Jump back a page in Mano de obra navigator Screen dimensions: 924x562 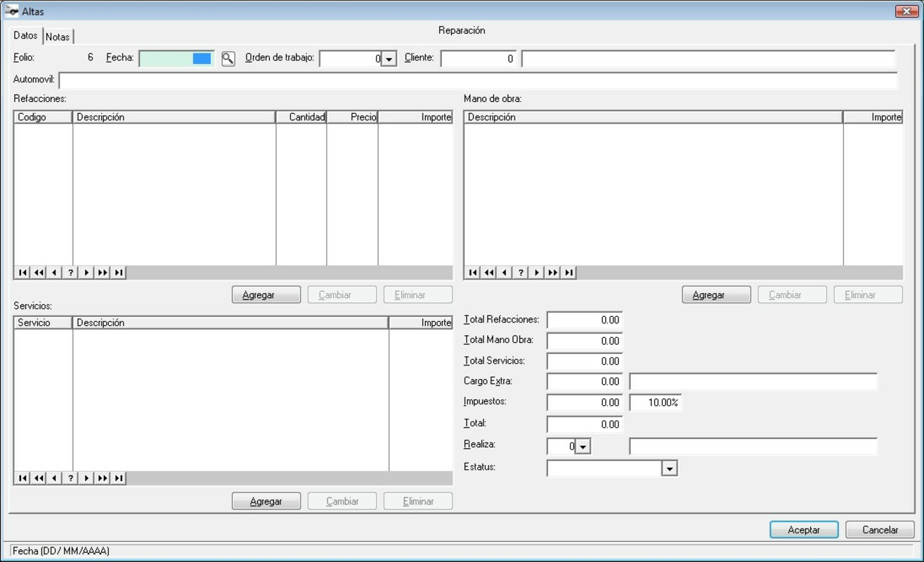(489, 273)
